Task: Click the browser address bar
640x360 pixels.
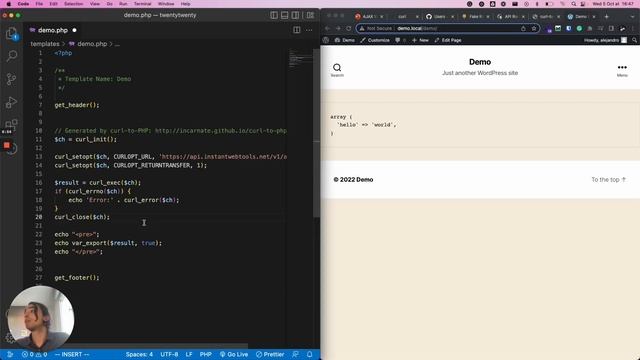Action: [x=448, y=28]
